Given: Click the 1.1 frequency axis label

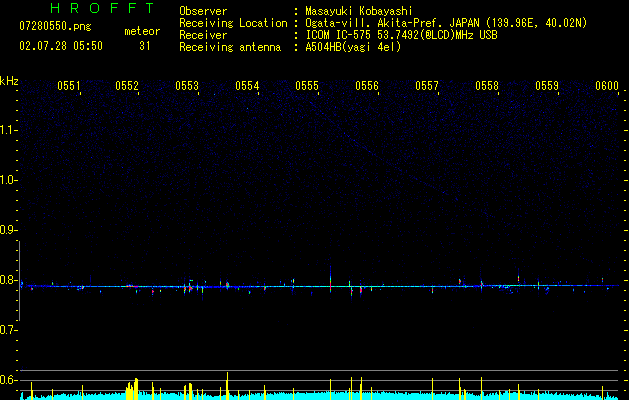Looking at the screenshot, I should click(8, 130).
